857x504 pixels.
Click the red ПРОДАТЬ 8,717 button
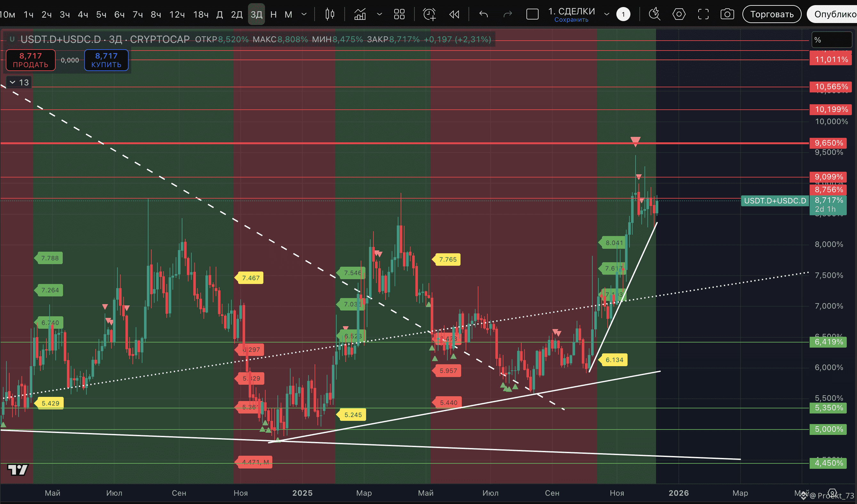point(31,60)
